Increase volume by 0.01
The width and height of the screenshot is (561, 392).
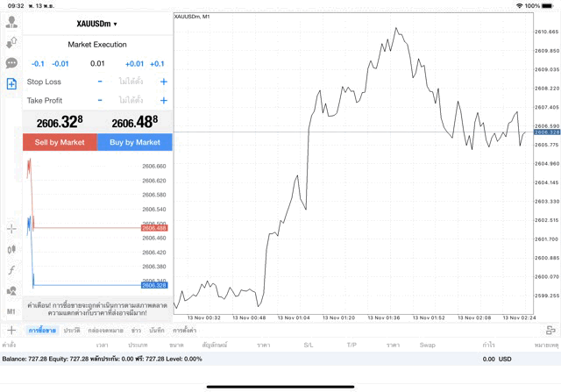[x=134, y=63]
